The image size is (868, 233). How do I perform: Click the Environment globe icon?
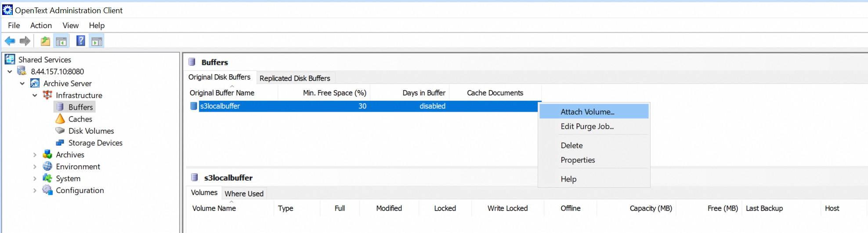click(x=47, y=166)
